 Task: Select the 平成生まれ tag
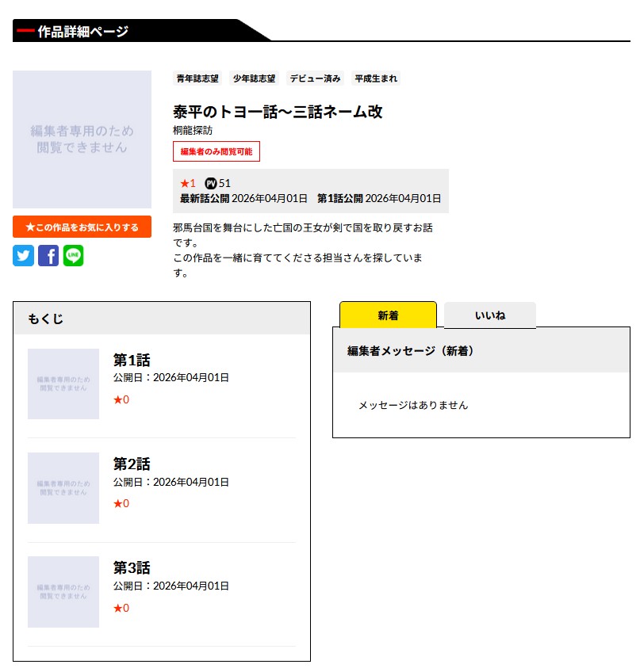[x=376, y=78]
